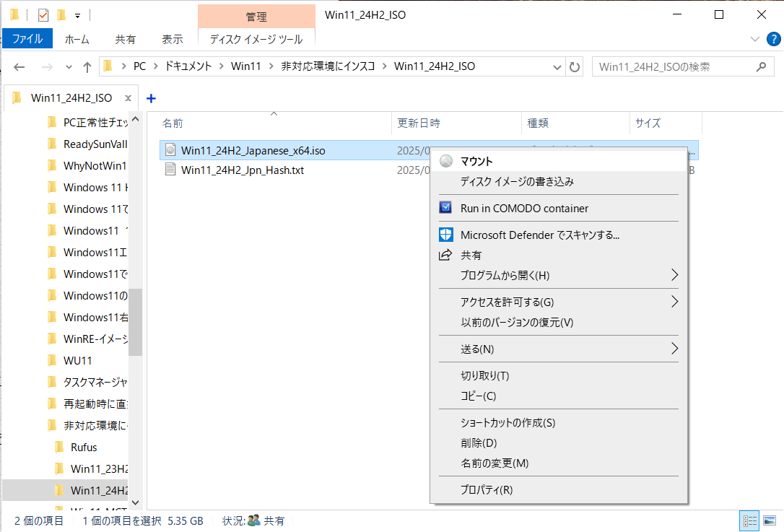Select the WhyNotWin1 folder in tree

click(87, 165)
